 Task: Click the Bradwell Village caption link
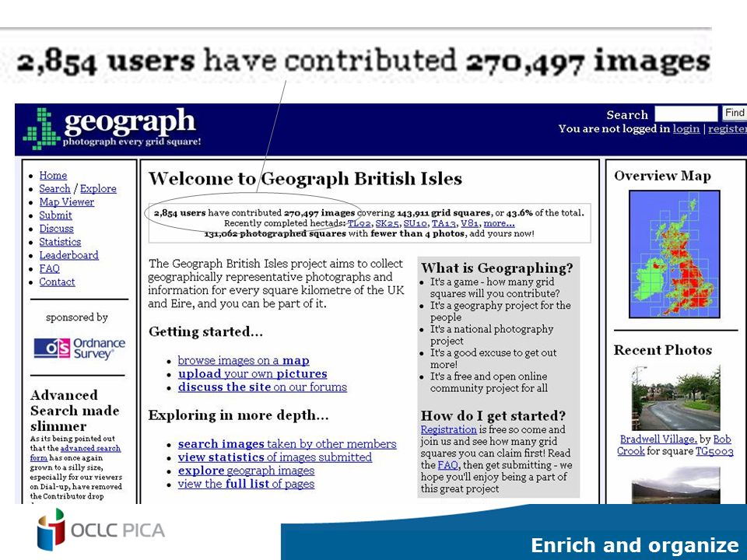(658, 439)
